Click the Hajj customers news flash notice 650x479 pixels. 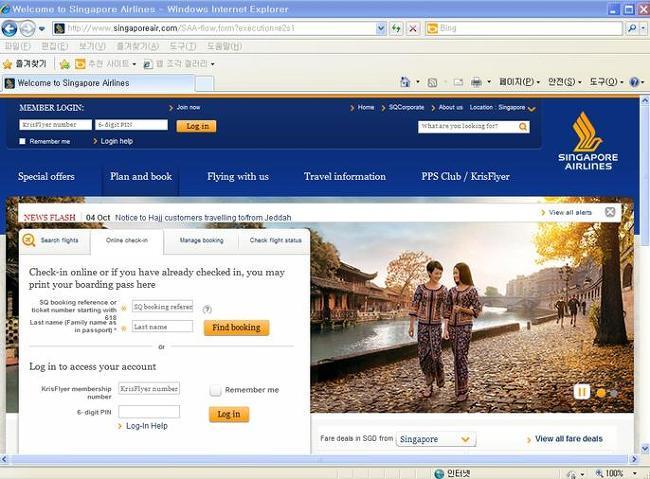coord(203,217)
